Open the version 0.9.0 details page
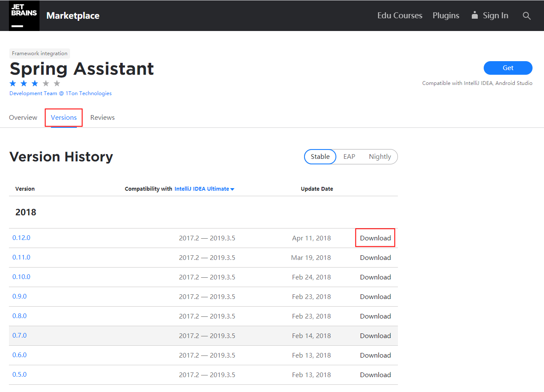 point(20,296)
